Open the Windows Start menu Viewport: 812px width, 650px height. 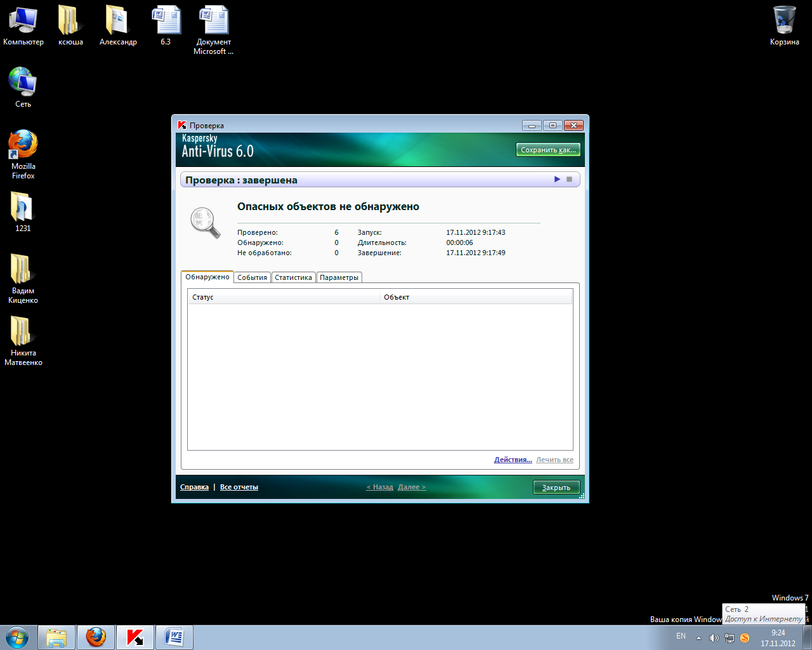pos(17,637)
